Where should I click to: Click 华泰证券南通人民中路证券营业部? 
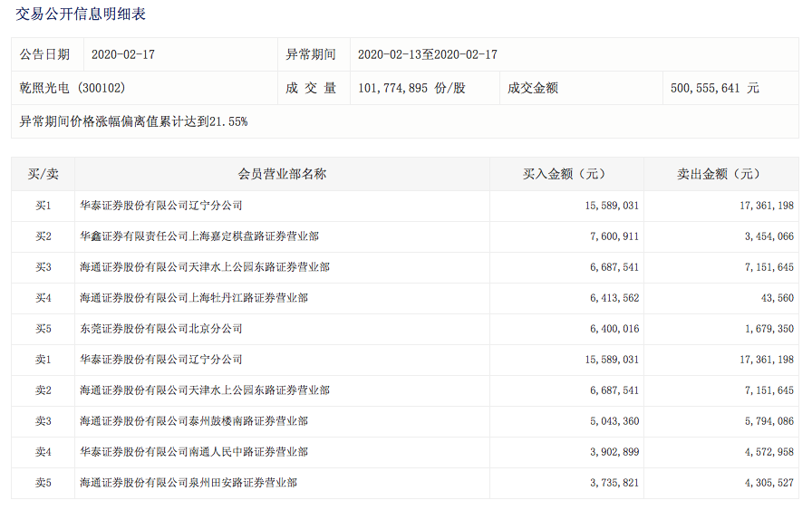(194, 452)
